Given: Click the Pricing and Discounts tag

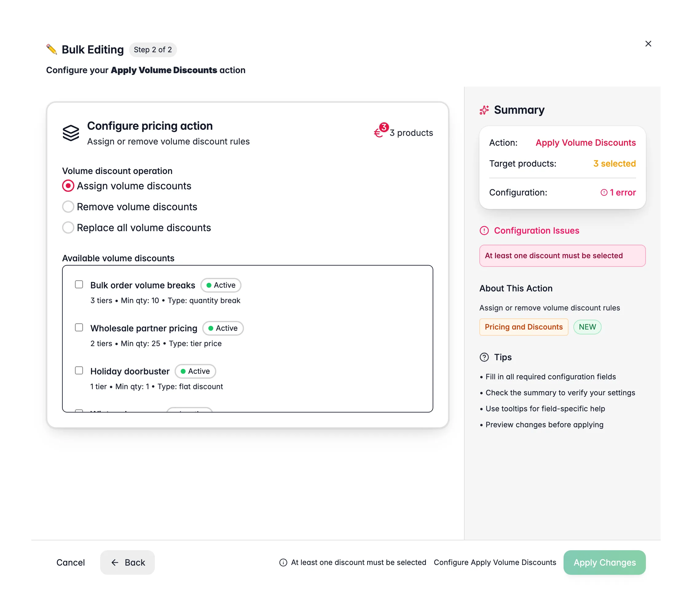Looking at the screenshot, I should click(x=523, y=327).
